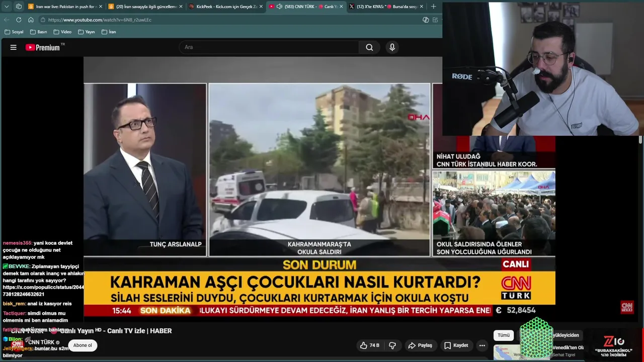The width and height of the screenshot is (644, 362).
Task: Open the YouTube guide hamburger menu
Action: click(x=14, y=47)
